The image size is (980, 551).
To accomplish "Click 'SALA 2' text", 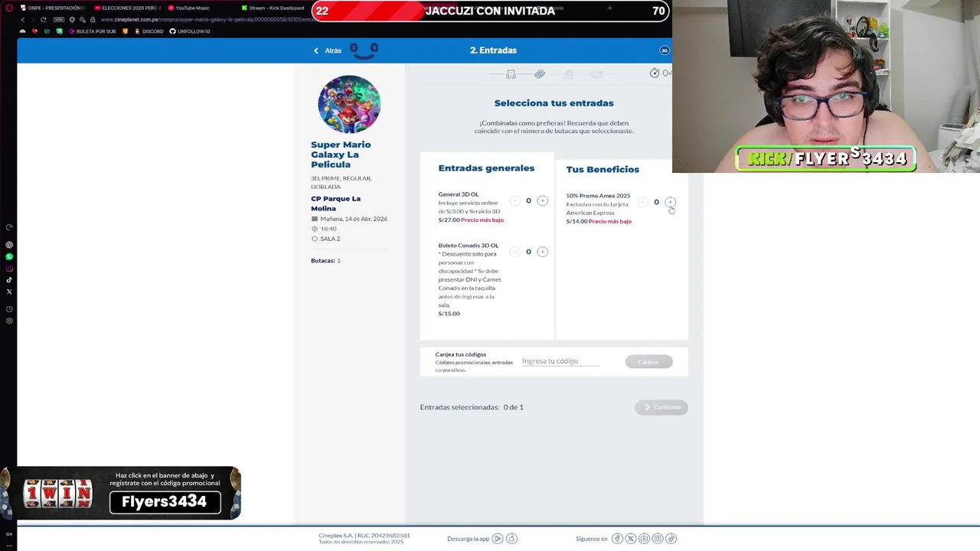I will [x=330, y=239].
